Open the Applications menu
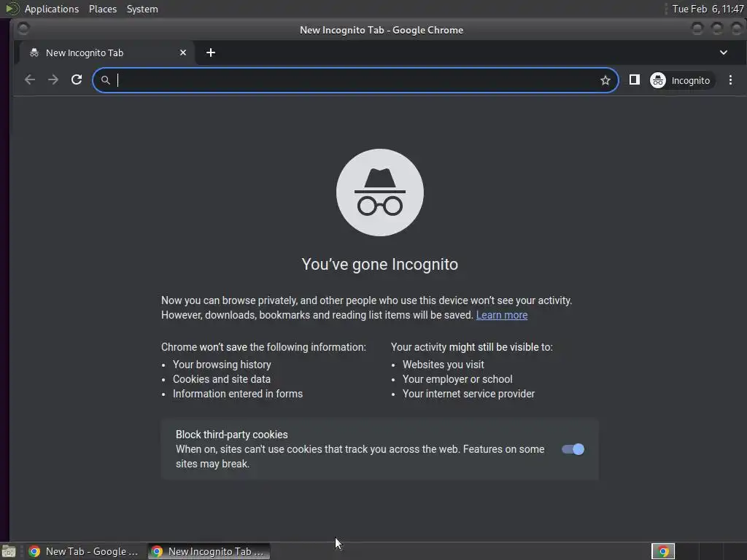This screenshot has height=560, width=747. point(52,9)
